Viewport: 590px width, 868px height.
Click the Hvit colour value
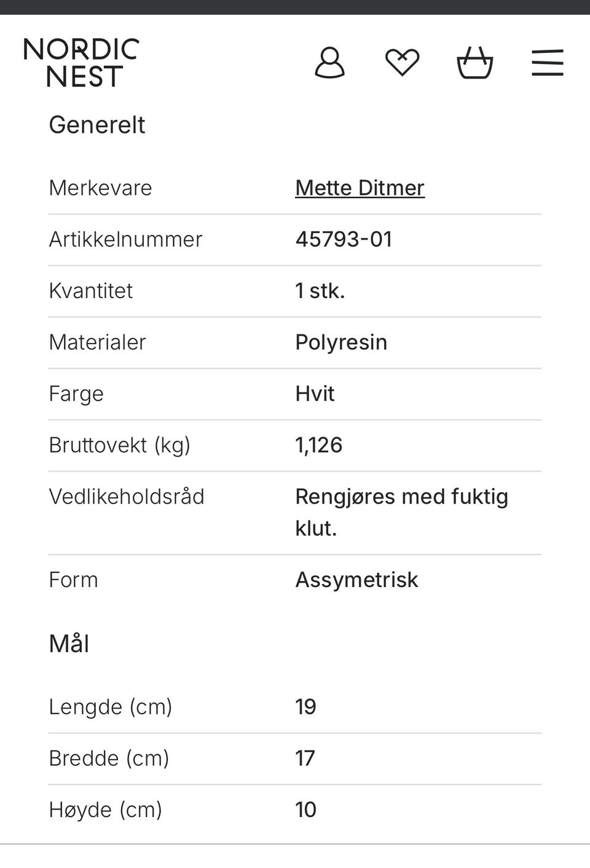(315, 394)
